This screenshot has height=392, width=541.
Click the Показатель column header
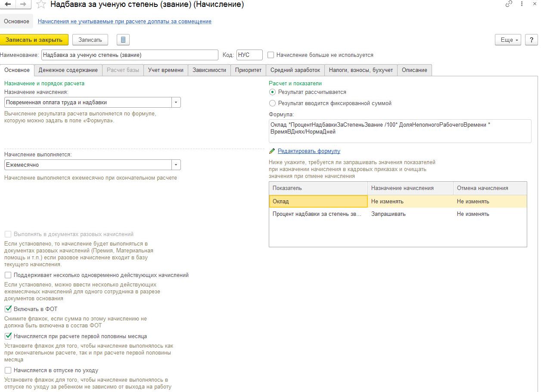318,188
